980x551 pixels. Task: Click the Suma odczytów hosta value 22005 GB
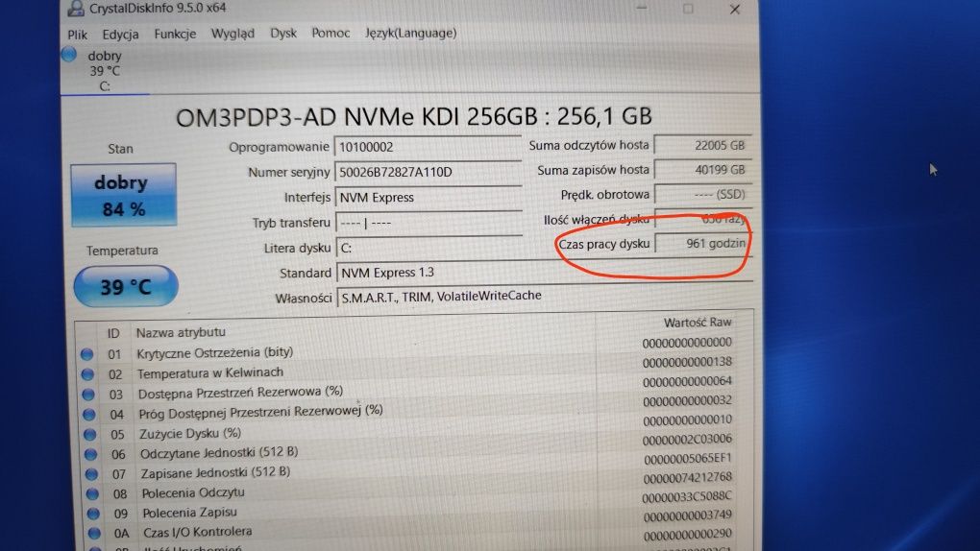pyautogui.click(x=702, y=145)
